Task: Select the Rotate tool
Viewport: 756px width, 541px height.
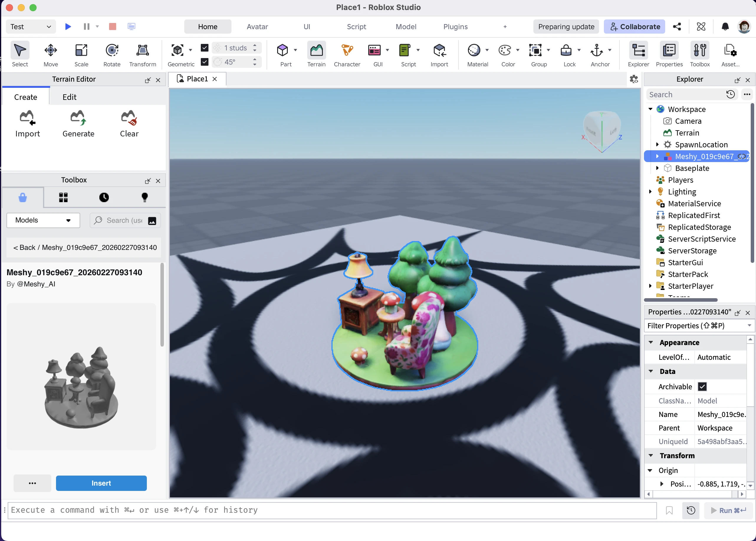Action: tap(112, 51)
